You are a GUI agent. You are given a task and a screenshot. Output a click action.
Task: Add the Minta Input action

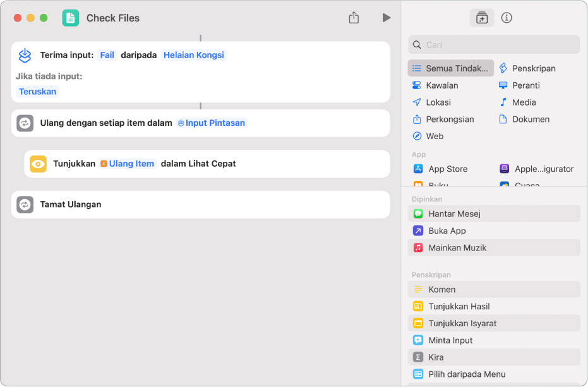pyautogui.click(x=494, y=340)
